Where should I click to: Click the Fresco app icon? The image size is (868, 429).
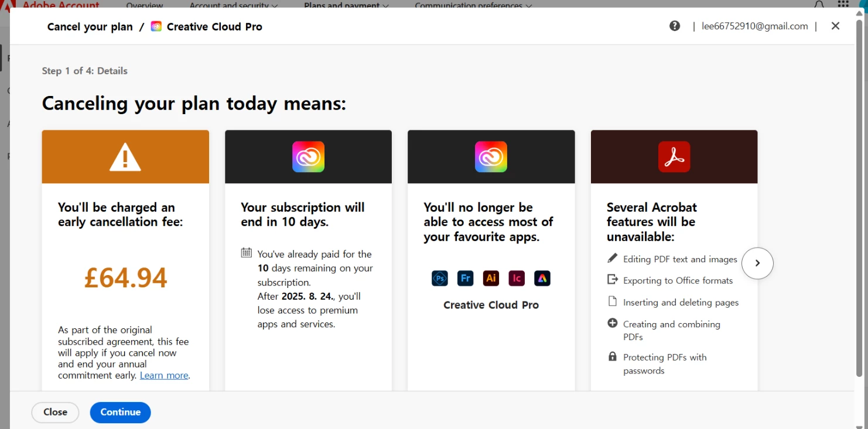(465, 278)
